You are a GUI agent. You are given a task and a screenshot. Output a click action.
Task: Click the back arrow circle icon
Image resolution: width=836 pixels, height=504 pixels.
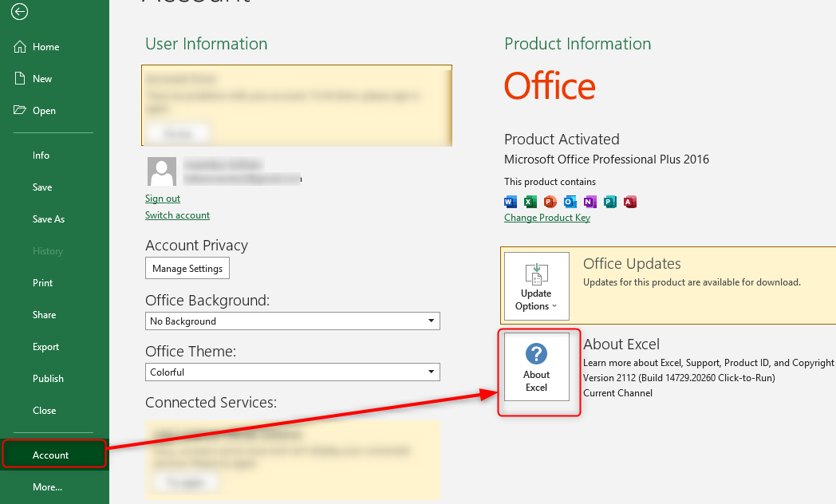pos(20,12)
